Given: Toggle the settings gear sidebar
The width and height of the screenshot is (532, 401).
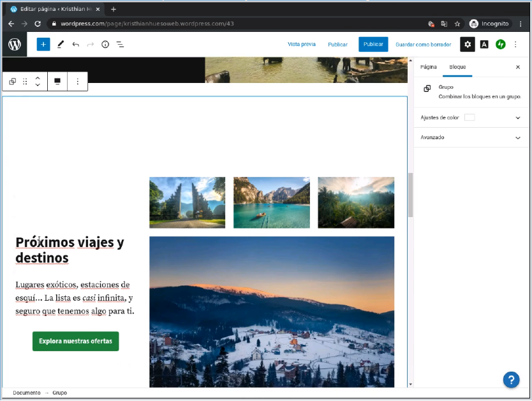Looking at the screenshot, I should (x=467, y=45).
